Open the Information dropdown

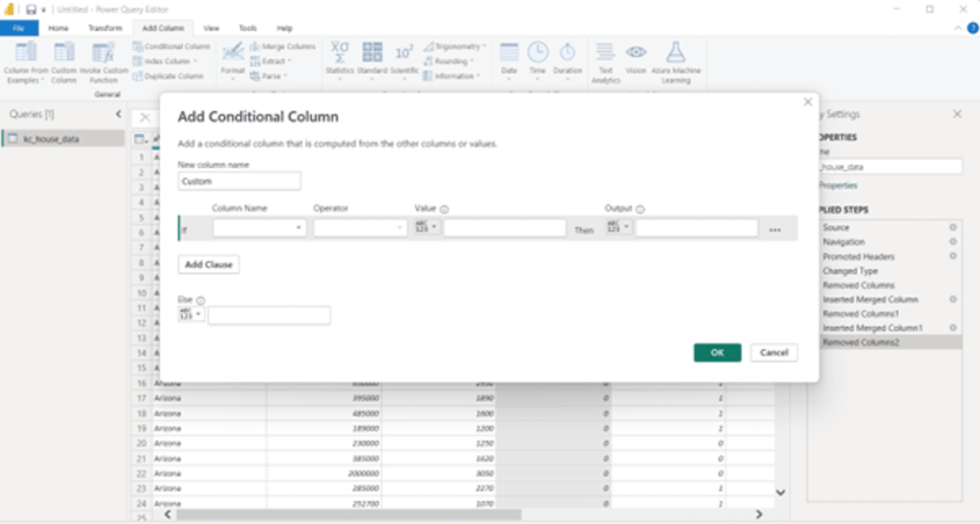coord(452,76)
